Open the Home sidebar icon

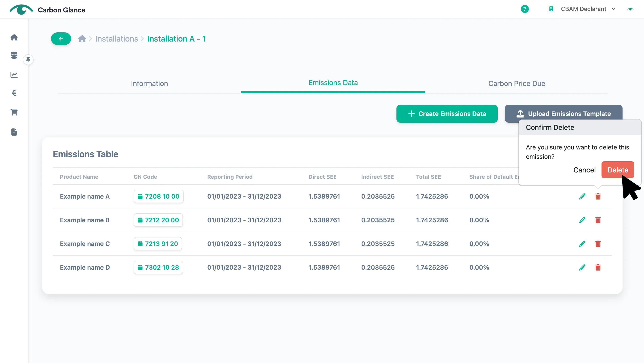tap(14, 37)
